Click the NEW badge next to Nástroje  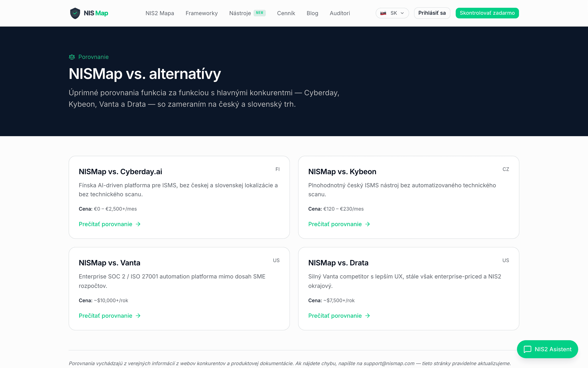(x=260, y=13)
